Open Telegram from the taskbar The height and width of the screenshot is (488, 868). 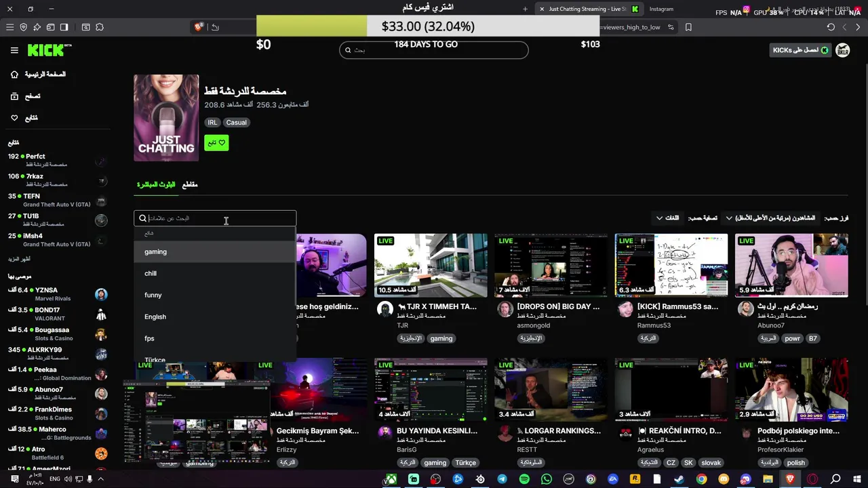coord(502,479)
